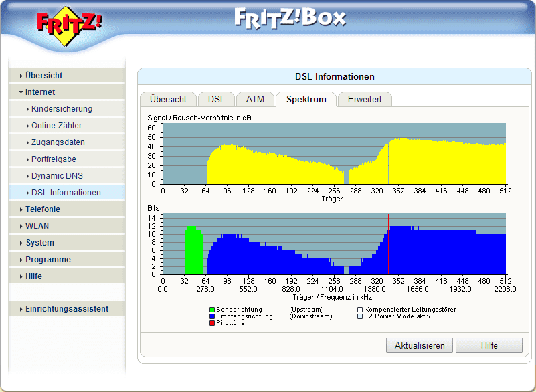Click the red Pilottöne legend swatch
This screenshot has width=536, height=392.
pyautogui.click(x=212, y=323)
